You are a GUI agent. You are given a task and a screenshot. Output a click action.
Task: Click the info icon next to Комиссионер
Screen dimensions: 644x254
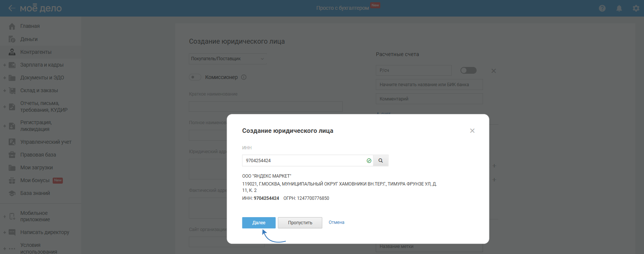tap(244, 77)
